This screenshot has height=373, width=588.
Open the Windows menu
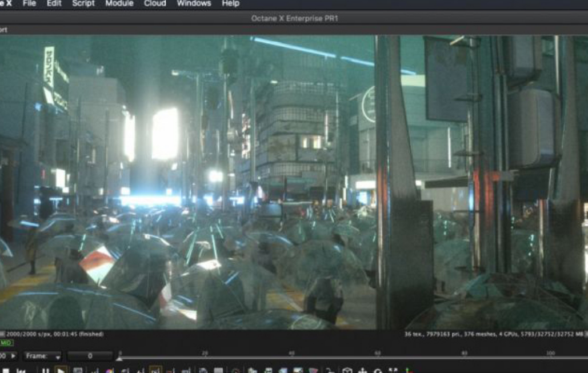coord(194,3)
